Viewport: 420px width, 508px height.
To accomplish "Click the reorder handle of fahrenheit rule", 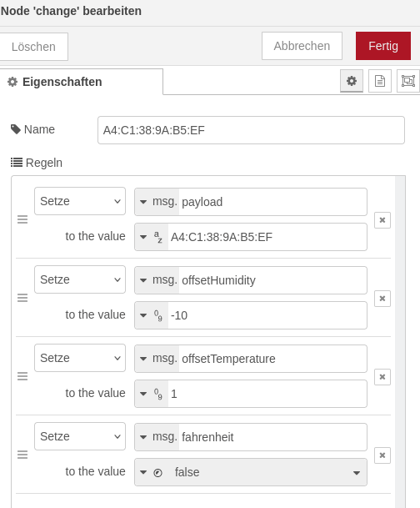I will [22, 455].
